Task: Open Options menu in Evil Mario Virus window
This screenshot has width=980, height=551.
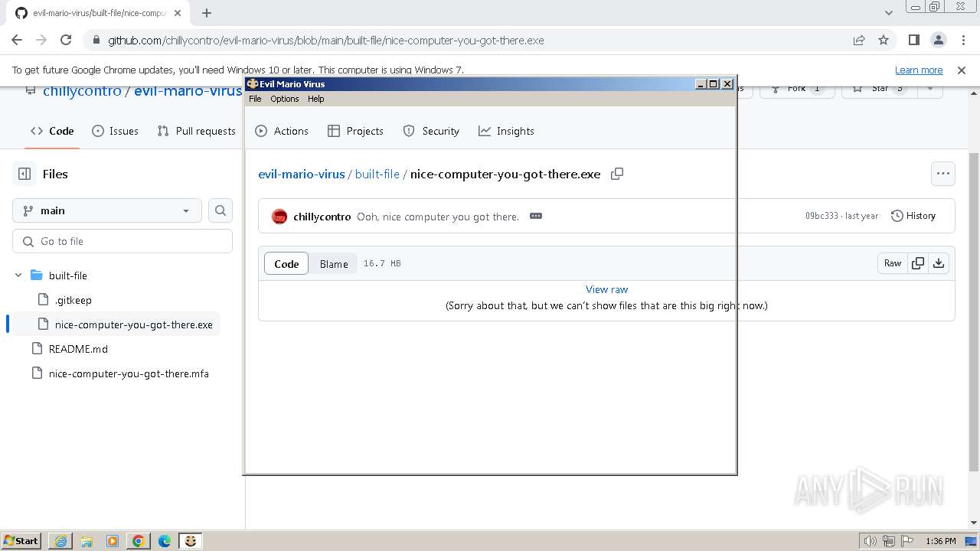Action: pyautogui.click(x=284, y=99)
